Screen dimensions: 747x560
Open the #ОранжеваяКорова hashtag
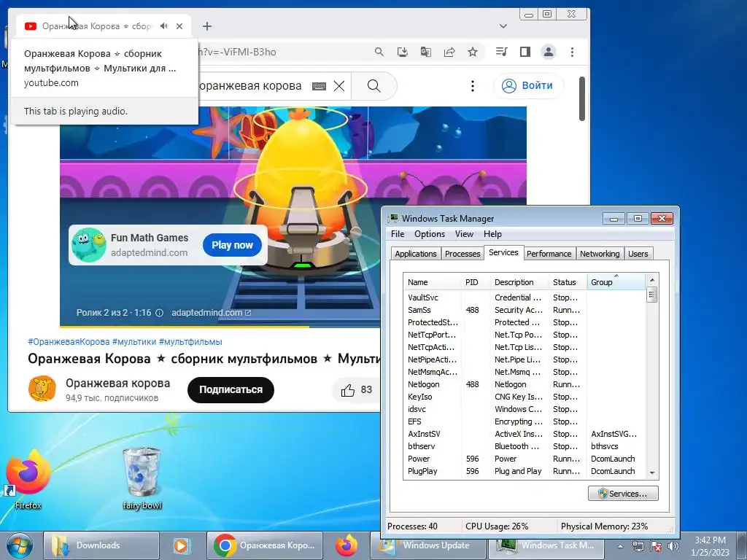point(69,342)
